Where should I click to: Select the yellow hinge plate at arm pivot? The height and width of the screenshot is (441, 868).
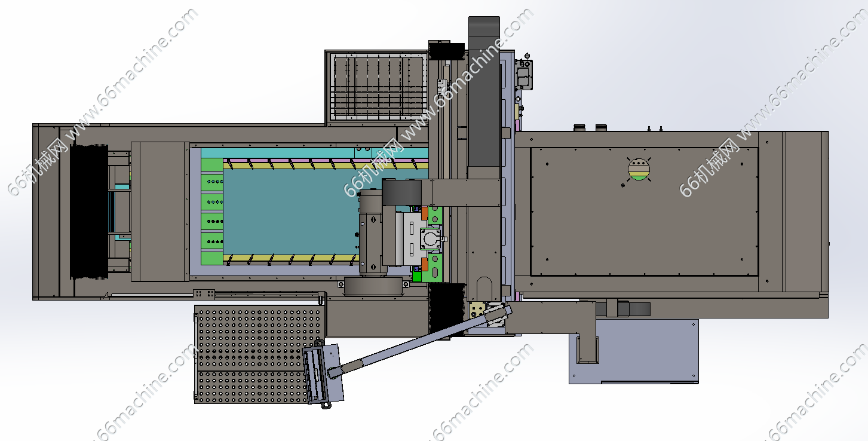pyautogui.click(x=478, y=310)
